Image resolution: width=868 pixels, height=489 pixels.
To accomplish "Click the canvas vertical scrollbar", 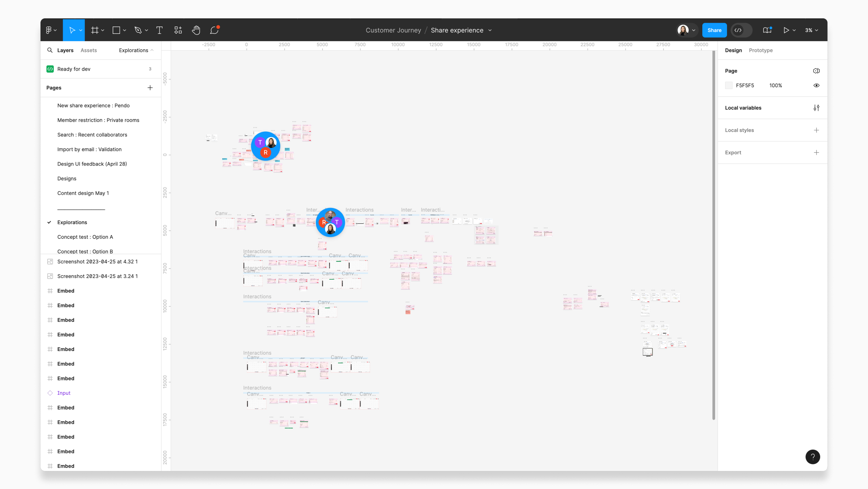I will pyautogui.click(x=713, y=235).
